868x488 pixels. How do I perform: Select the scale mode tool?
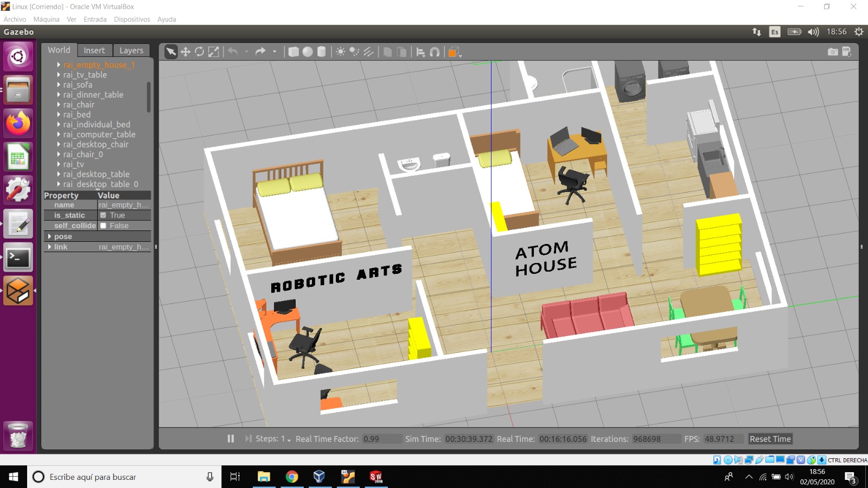pos(214,52)
